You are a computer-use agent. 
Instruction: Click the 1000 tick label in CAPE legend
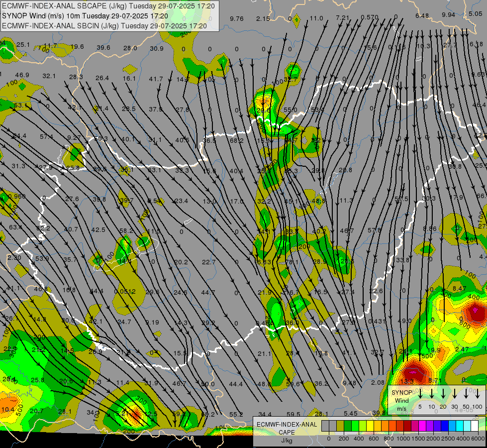click(403, 439)
